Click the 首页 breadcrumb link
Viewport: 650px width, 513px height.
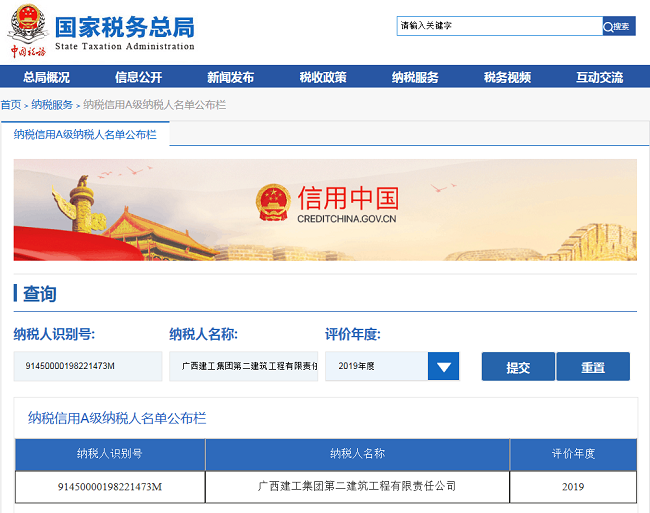click(10, 105)
